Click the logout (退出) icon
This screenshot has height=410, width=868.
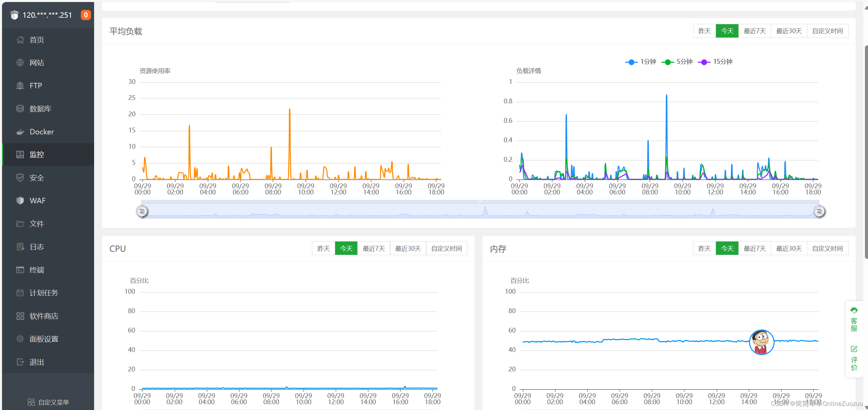(20, 362)
